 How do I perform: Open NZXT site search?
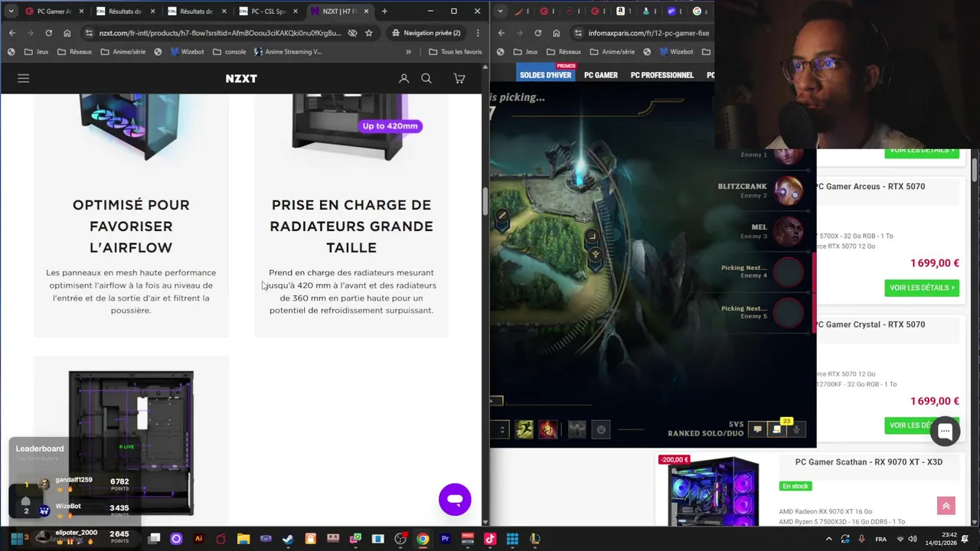(426, 78)
